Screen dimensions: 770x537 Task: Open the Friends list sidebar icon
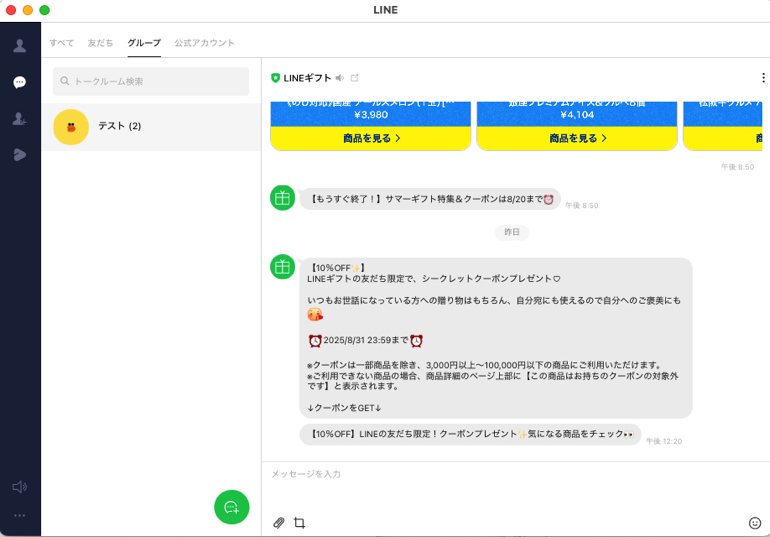click(x=19, y=46)
